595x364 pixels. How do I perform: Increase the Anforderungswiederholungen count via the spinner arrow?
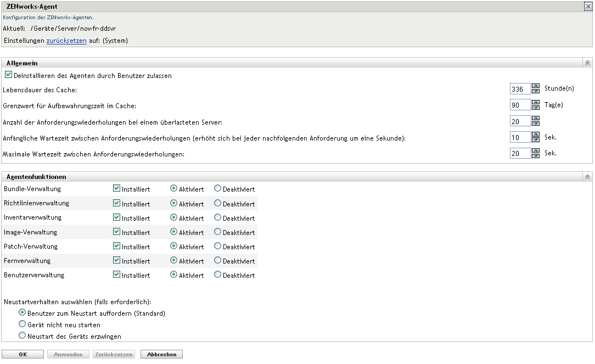[535, 119]
